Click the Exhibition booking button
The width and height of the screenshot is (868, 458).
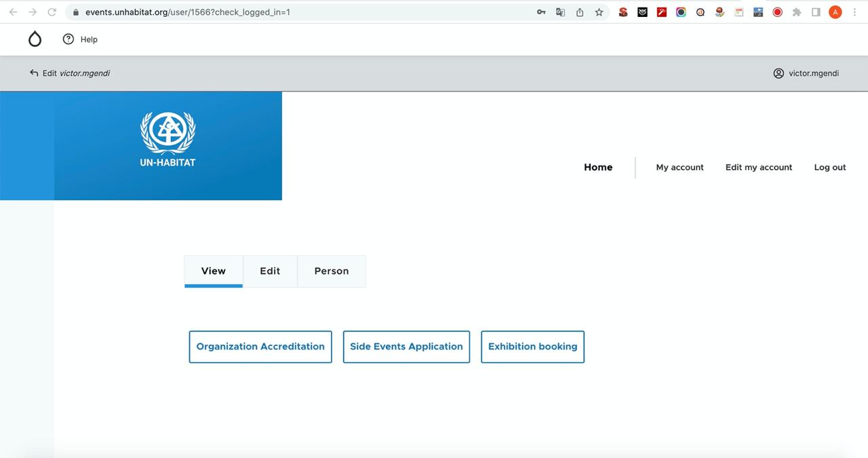tap(532, 347)
